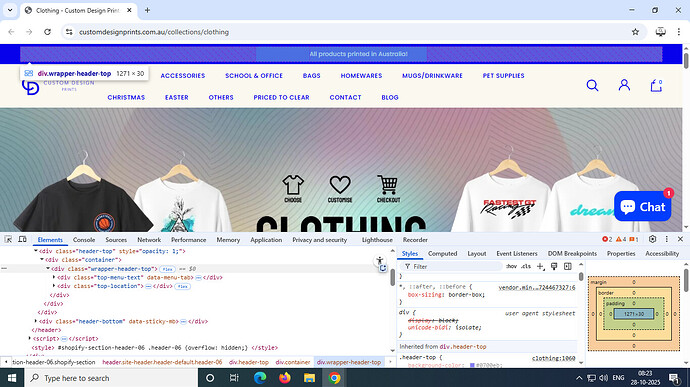Click the content box 1271×30 in box model
Image resolution: width=690 pixels, height=387 pixels.
[634, 314]
